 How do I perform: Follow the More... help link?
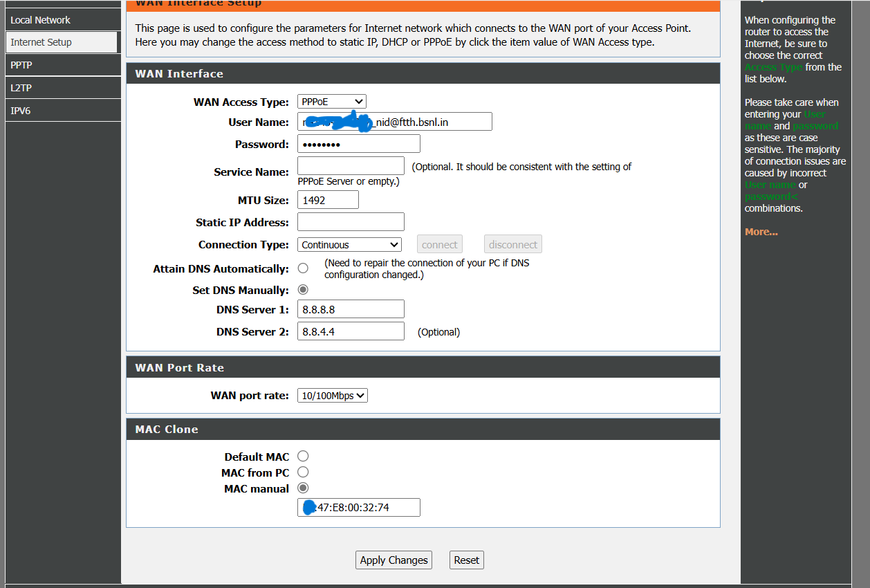(x=761, y=232)
